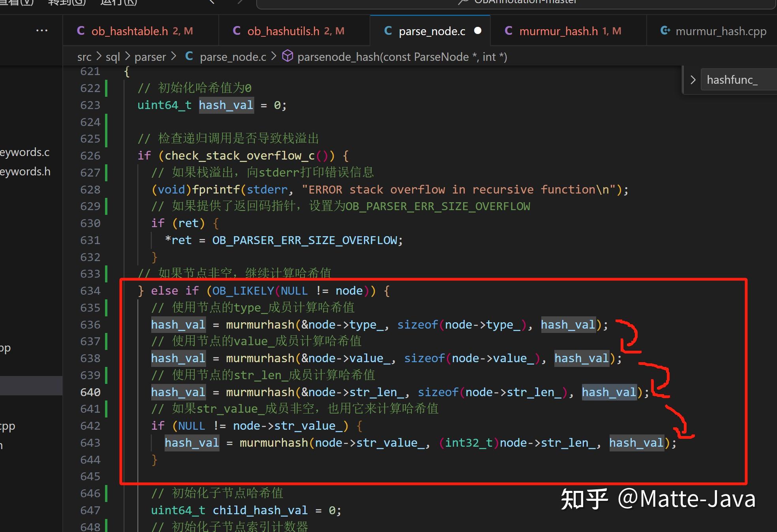The image size is (777, 532).
Task: Click the chevron after parser in breadcrumb
Action: 173,56
